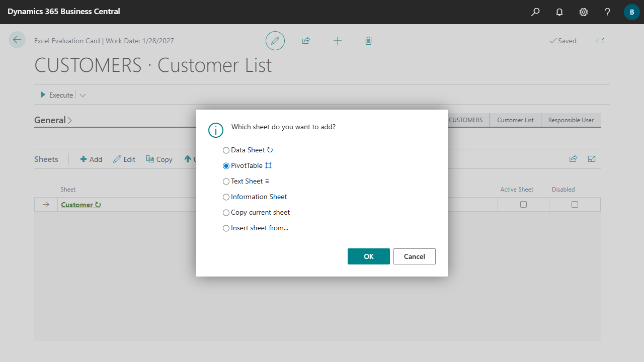
Task: Expand the Execute dropdown arrow
Action: pos(83,95)
